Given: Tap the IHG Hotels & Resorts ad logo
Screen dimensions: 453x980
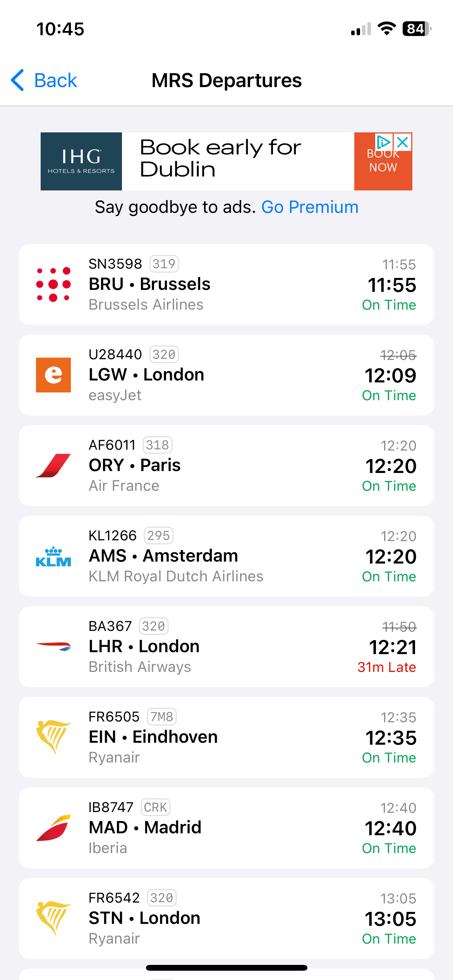Looking at the screenshot, I should [x=81, y=161].
